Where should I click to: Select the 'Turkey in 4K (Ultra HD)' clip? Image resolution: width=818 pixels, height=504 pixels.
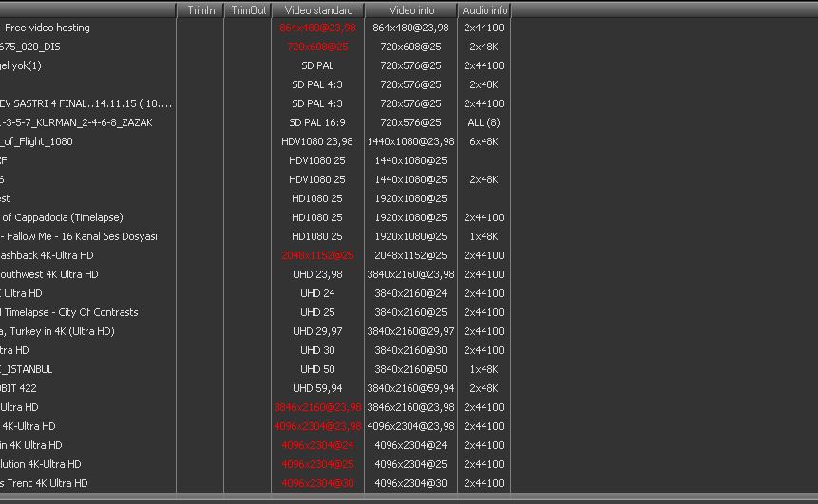(x=58, y=331)
